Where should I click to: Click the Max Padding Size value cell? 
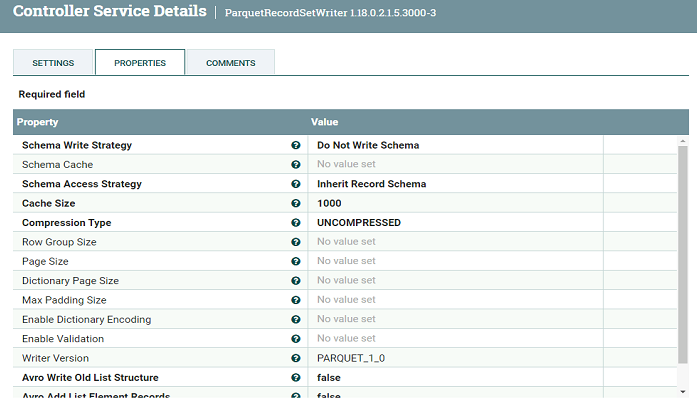tap(455, 300)
